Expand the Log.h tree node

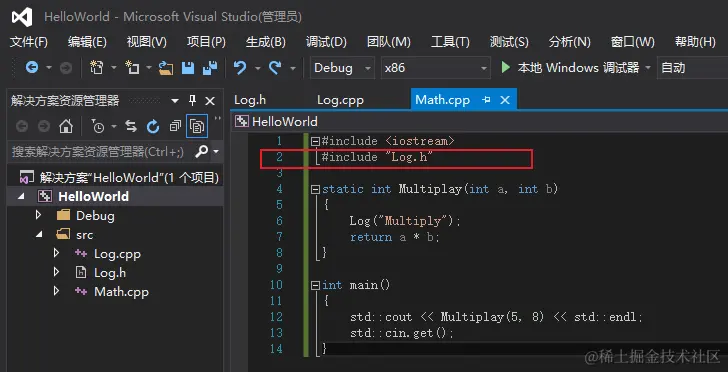(x=56, y=272)
